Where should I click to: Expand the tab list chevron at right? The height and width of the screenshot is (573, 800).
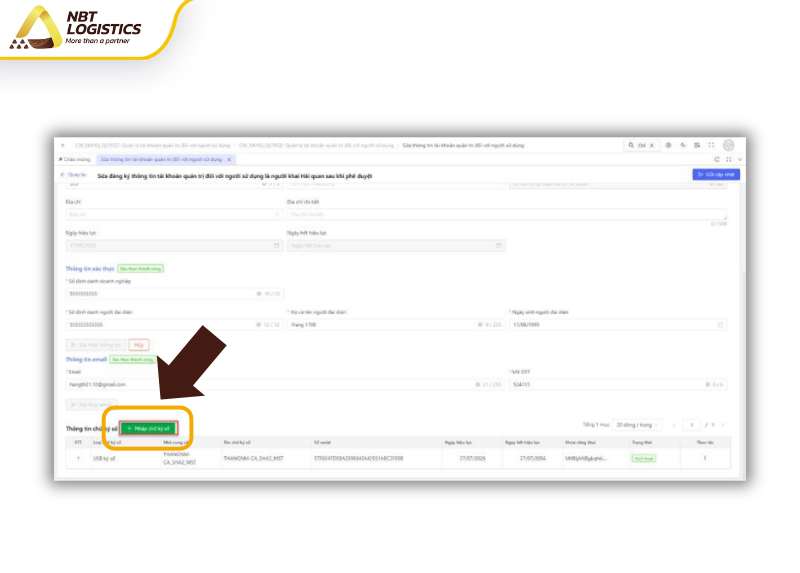click(x=740, y=160)
